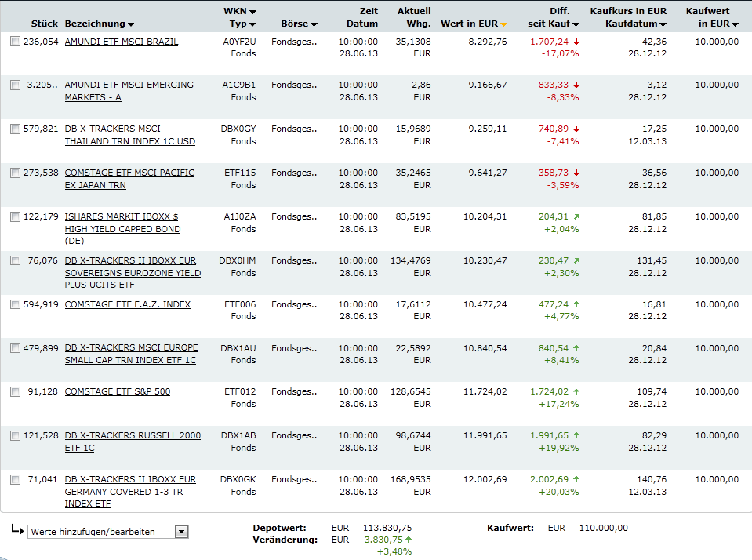The image size is (752, 560).
Task: Click the green up arrow for Comstage S&P 500
Action: click(x=576, y=391)
